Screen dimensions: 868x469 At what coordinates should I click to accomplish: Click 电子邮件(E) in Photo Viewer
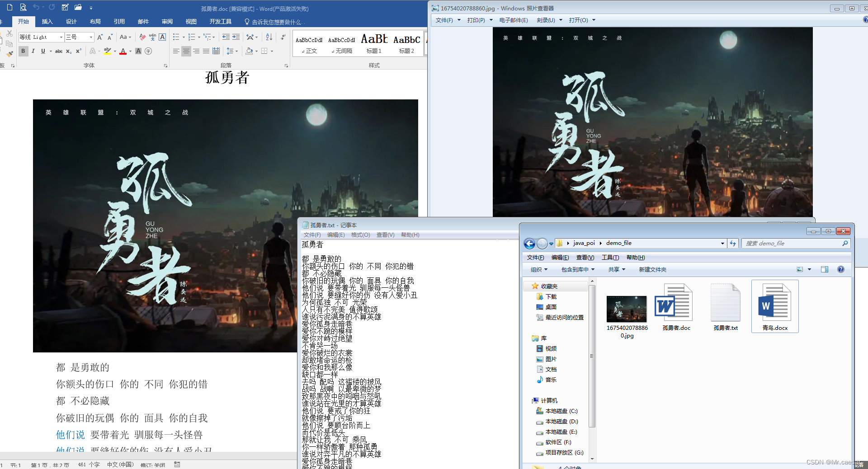point(513,20)
